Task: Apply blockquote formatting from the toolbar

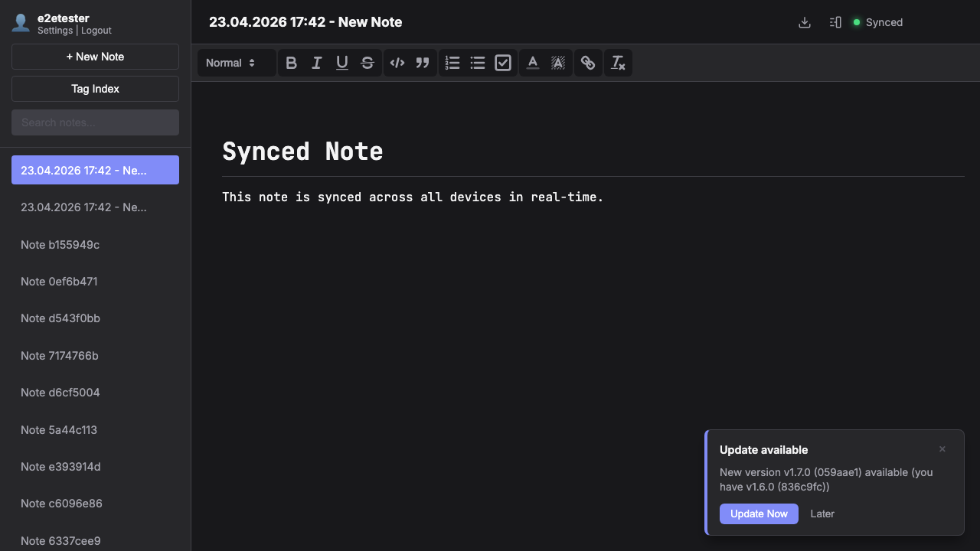Action: (x=422, y=63)
